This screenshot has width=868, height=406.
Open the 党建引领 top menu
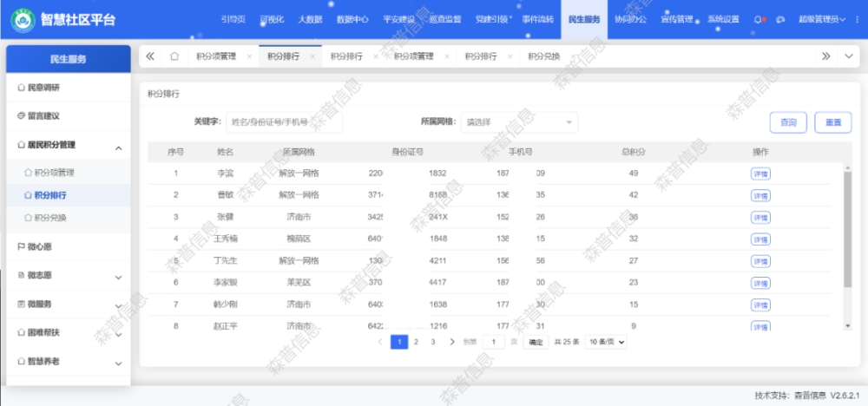(491, 19)
